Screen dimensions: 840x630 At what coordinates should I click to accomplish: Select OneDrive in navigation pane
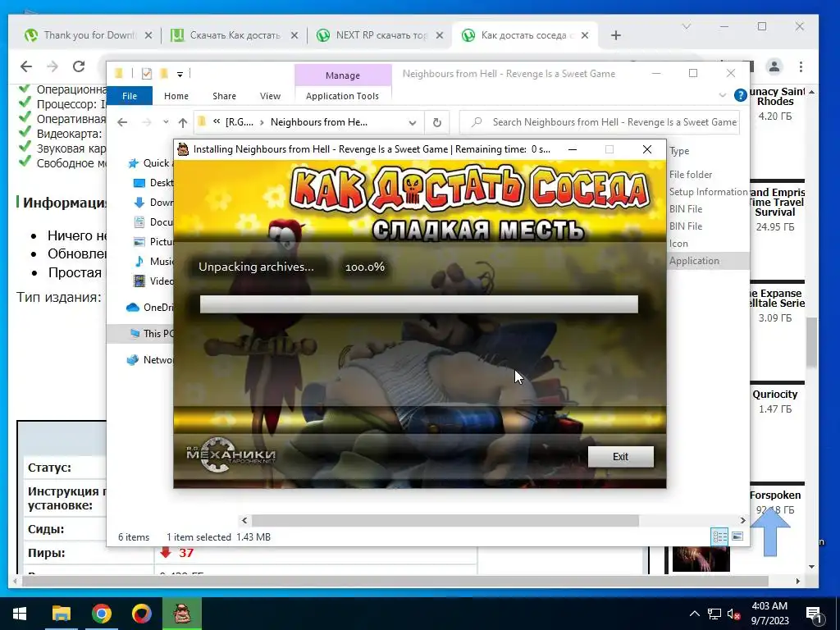coord(149,307)
